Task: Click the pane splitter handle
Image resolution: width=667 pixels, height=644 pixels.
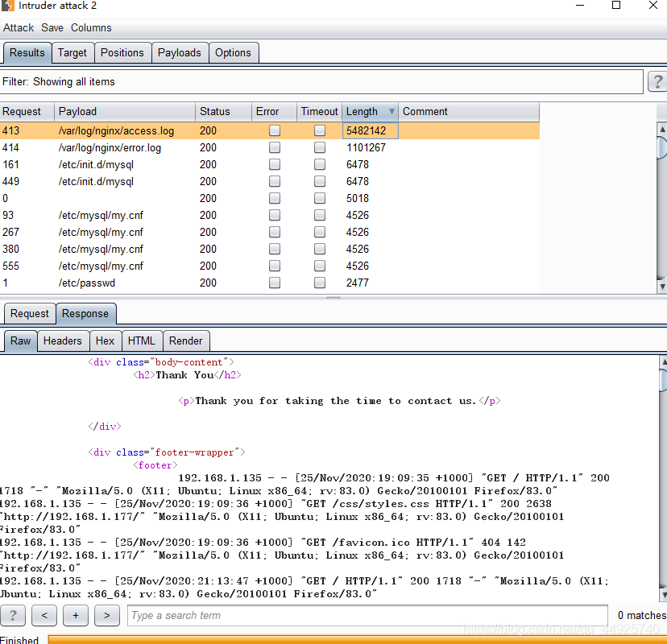Action: (333, 298)
